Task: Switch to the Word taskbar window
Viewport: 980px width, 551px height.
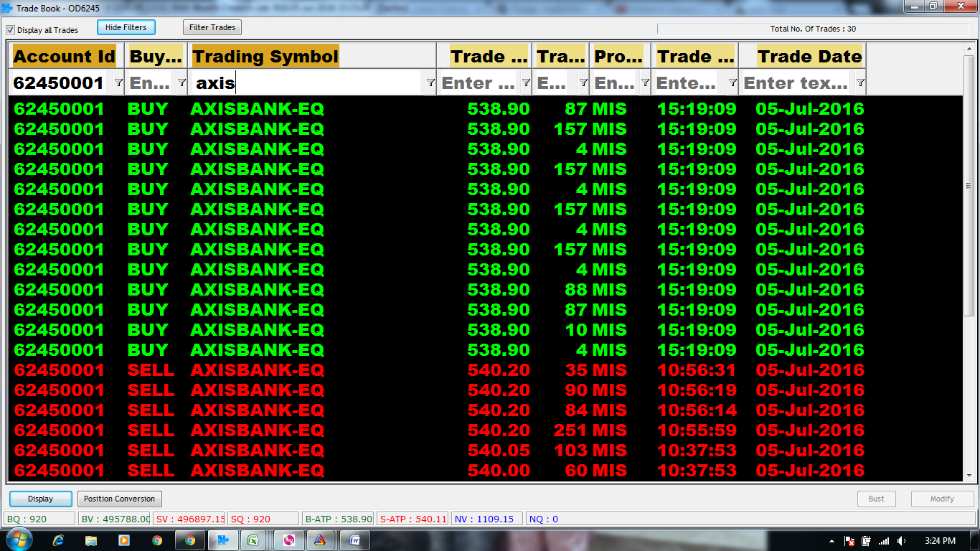Action: (x=355, y=540)
